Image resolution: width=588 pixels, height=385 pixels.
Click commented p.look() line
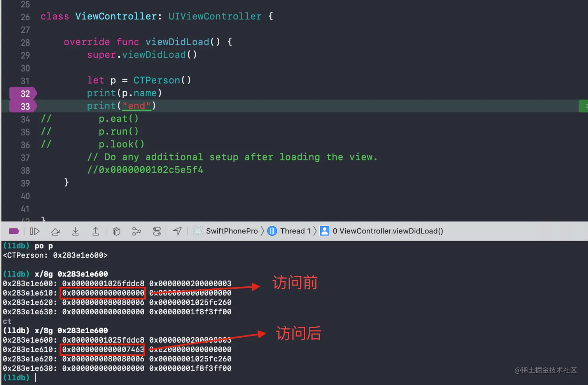pyautogui.click(x=121, y=144)
